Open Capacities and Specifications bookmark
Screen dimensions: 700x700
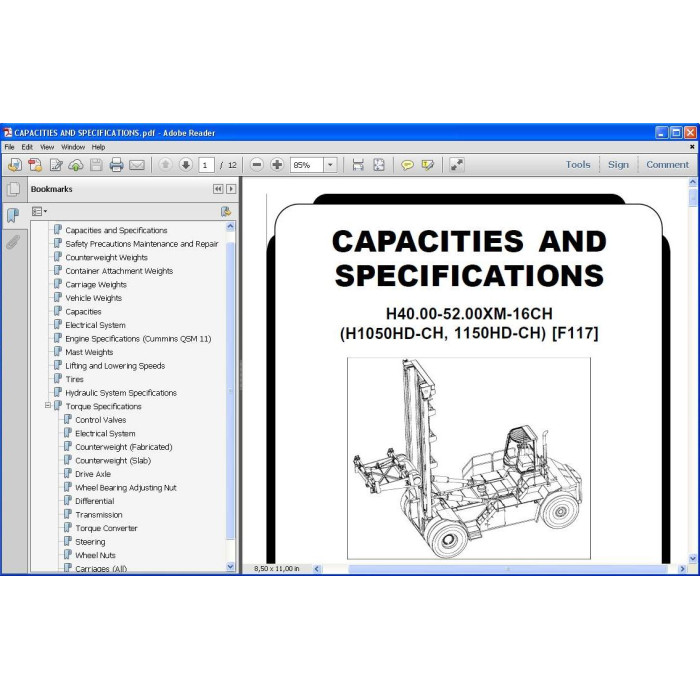(x=116, y=230)
